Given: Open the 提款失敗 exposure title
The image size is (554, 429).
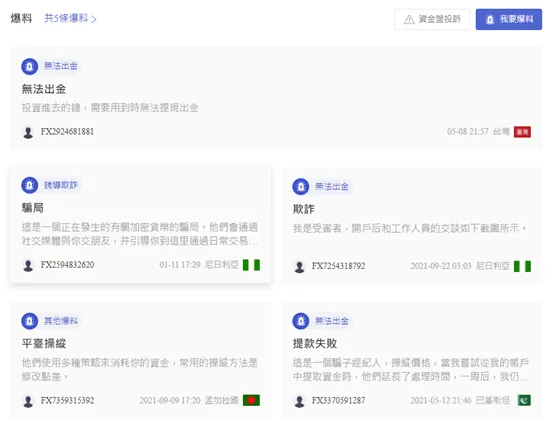Looking at the screenshot, I should click(315, 343).
